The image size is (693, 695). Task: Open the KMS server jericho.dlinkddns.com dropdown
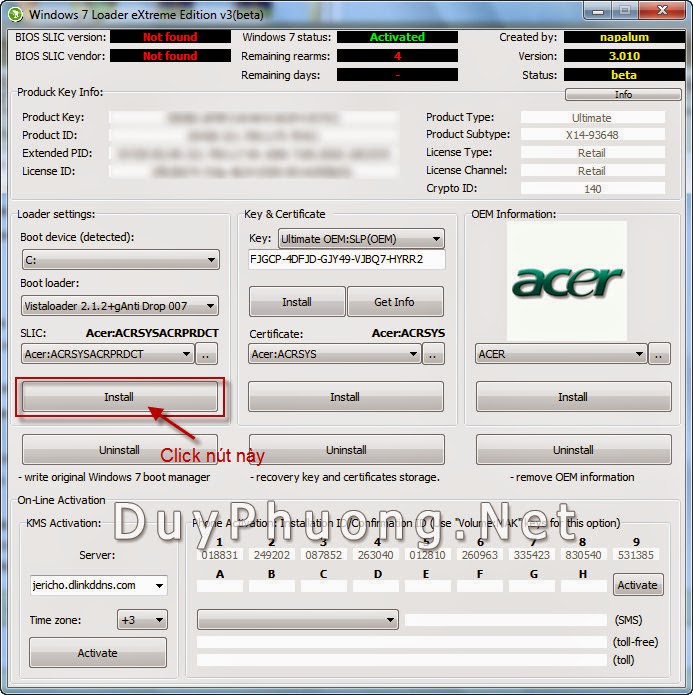tap(98, 586)
